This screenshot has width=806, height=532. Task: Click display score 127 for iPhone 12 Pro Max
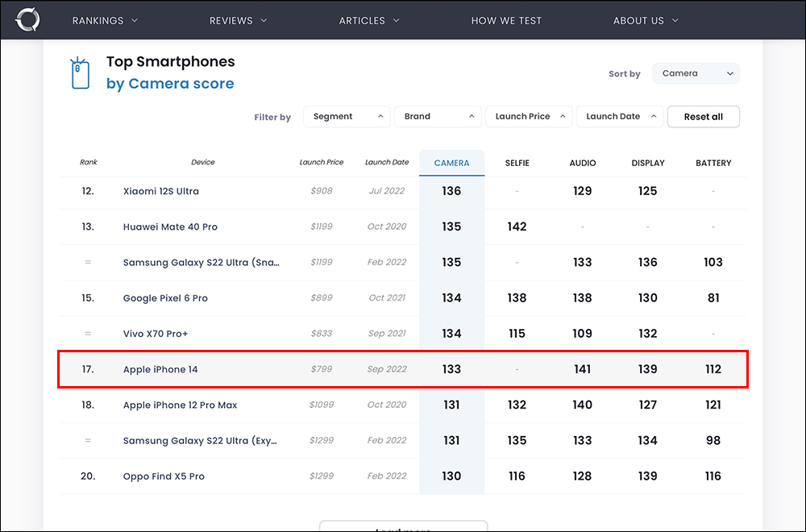click(x=648, y=405)
